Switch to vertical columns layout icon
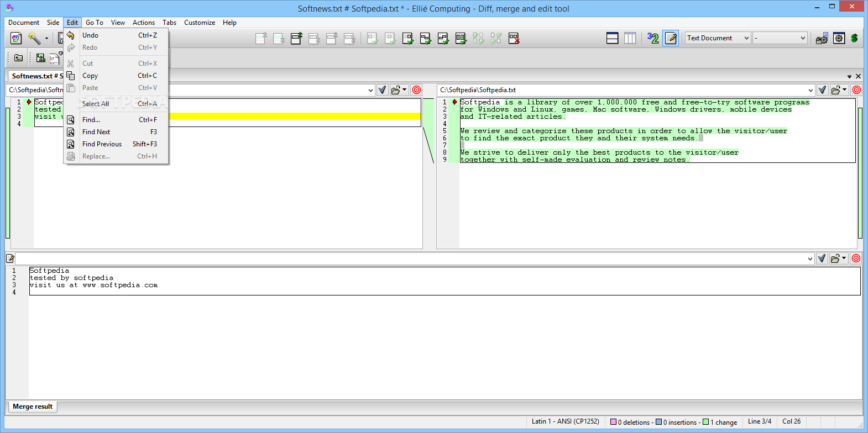 630,38
